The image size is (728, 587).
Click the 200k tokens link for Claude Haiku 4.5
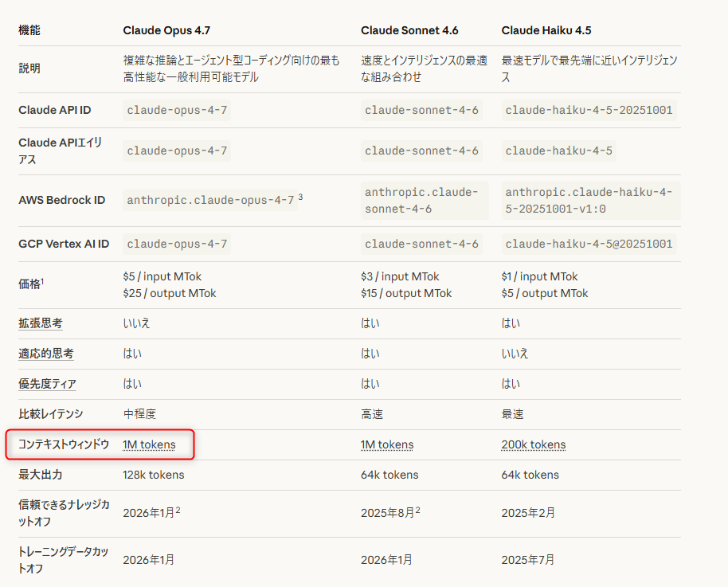534,444
